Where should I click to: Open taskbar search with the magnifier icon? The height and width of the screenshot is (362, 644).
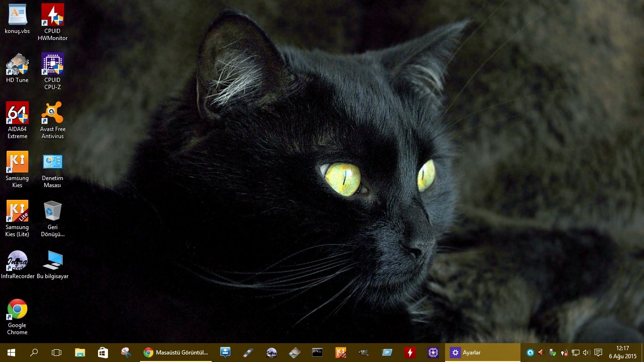coord(34,353)
